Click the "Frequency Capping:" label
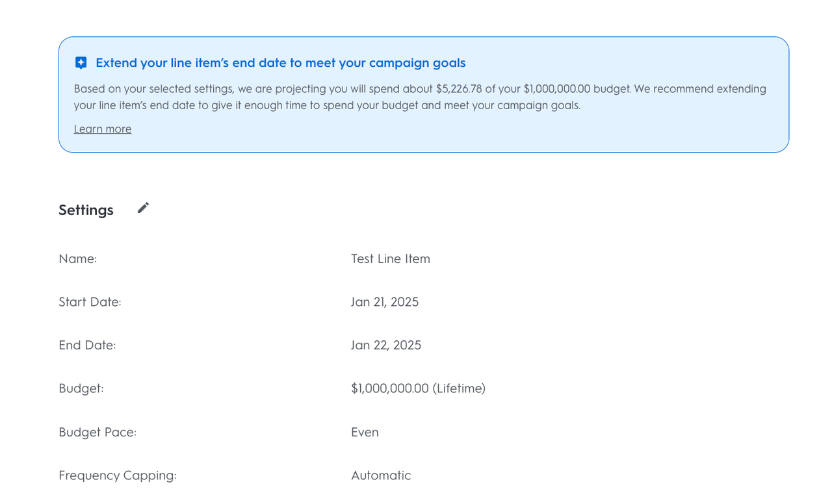The height and width of the screenshot is (504, 832). [118, 475]
